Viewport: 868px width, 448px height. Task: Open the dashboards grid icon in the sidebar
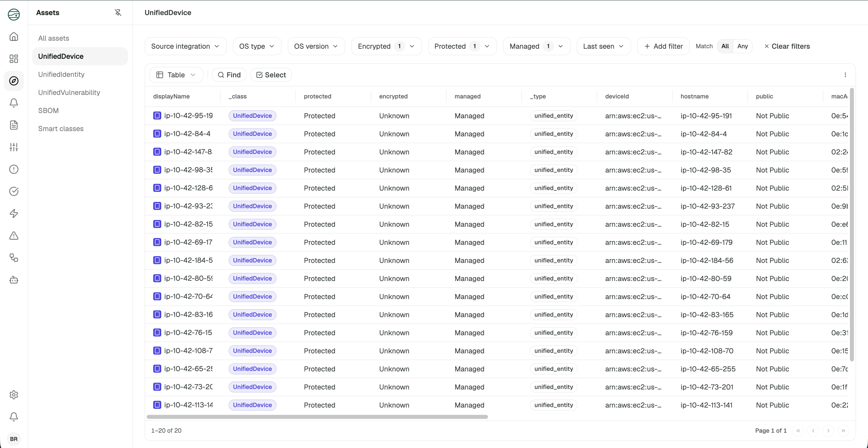[x=14, y=59]
